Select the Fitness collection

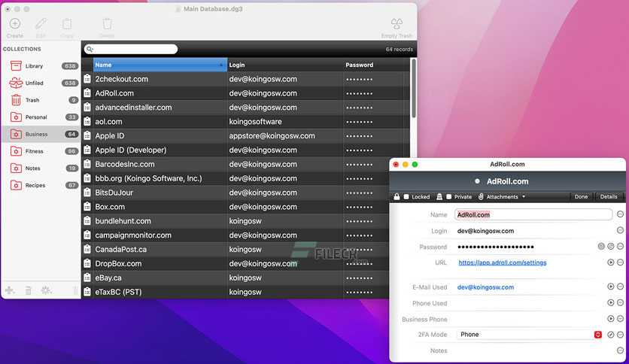(41, 151)
